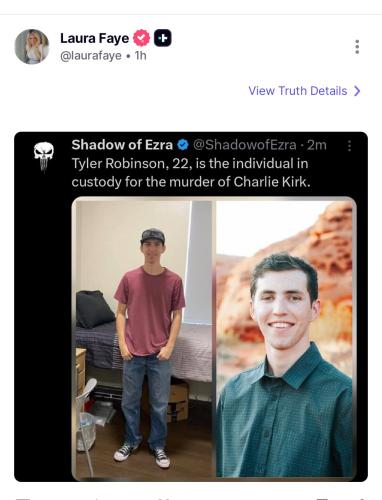Click the embedded tweet text about custody
Viewport: 382px width, 500px height.
click(x=191, y=172)
